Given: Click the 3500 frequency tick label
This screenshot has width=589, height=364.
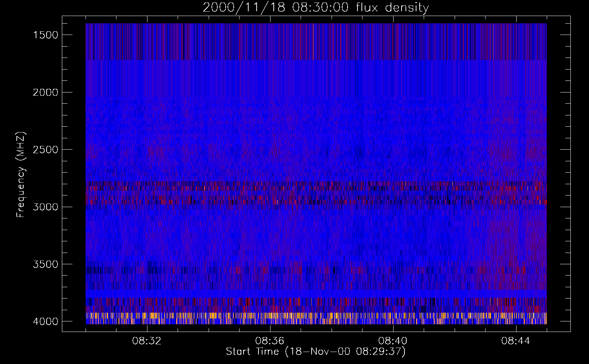Looking at the screenshot, I should [x=46, y=264].
